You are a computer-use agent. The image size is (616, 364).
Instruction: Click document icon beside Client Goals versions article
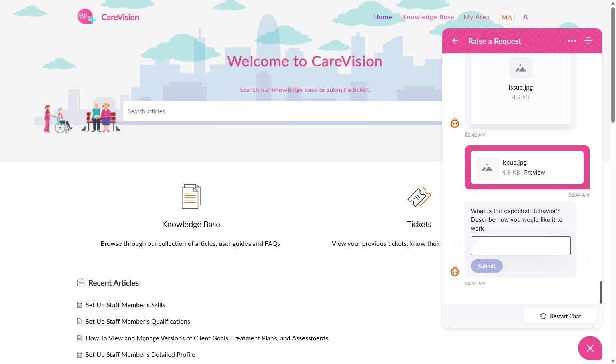pyautogui.click(x=79, y=338)
